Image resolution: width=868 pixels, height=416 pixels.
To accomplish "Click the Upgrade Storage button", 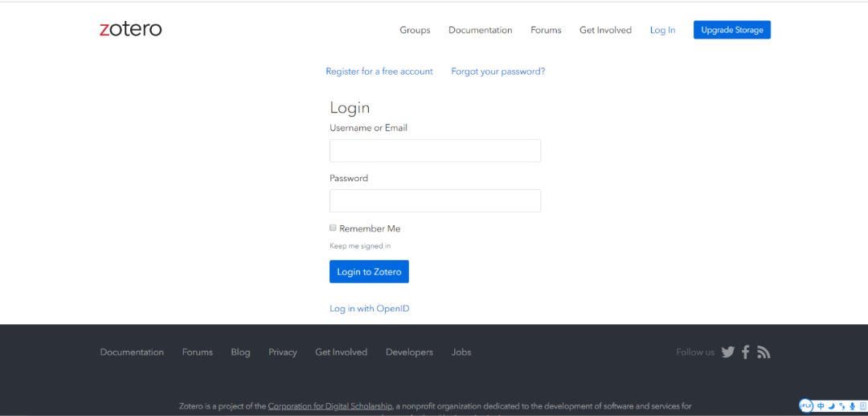I will point(732,30).
